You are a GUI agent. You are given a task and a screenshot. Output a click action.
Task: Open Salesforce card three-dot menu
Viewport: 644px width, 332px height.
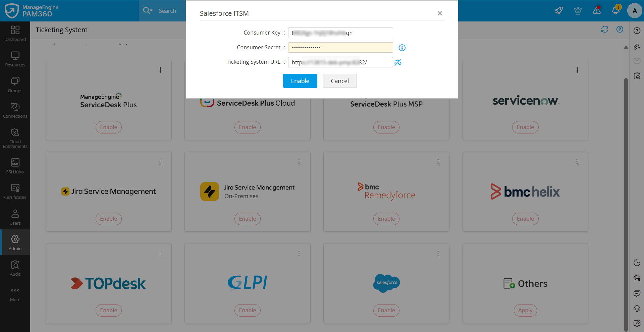(438, 254)
